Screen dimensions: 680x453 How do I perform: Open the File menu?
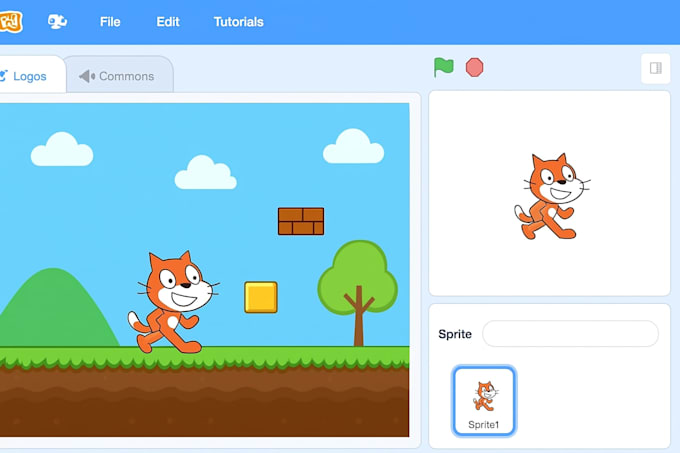point(110,22)
